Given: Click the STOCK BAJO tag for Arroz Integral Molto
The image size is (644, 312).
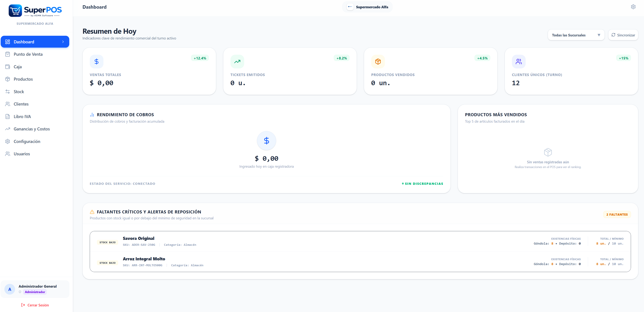Looking at the screenshot, I should point(108,263).
